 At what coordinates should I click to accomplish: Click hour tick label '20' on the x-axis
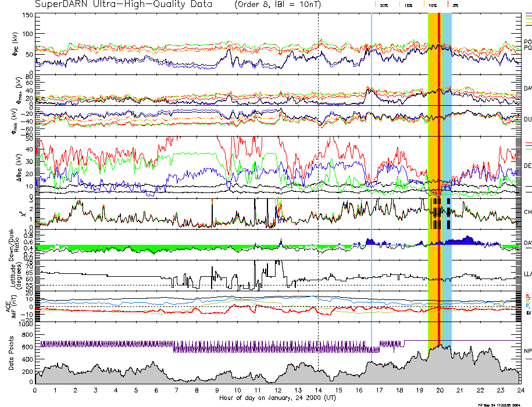point(440,390)
